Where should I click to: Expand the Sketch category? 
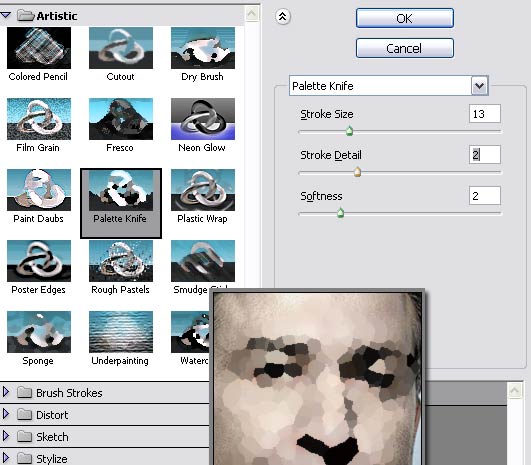(6, 436)
